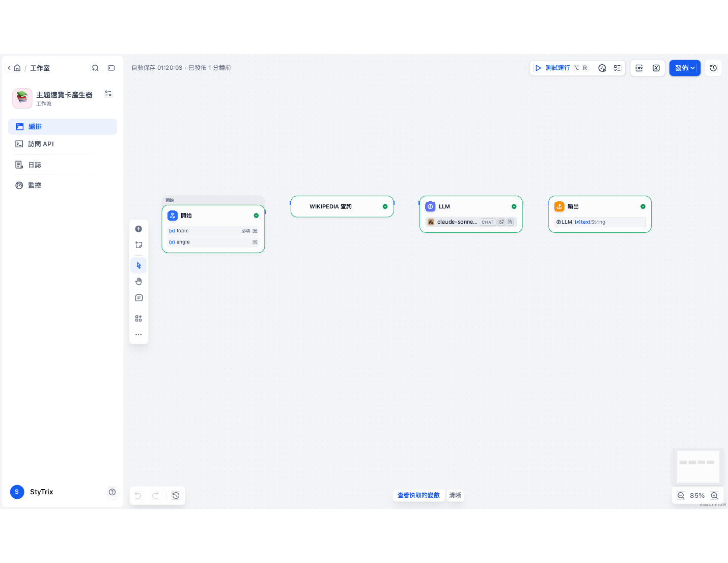This screenshot has width=728, height=563.
Task: Open the run history clock icon
Action: pyautogui.click(x=602, y=68)
